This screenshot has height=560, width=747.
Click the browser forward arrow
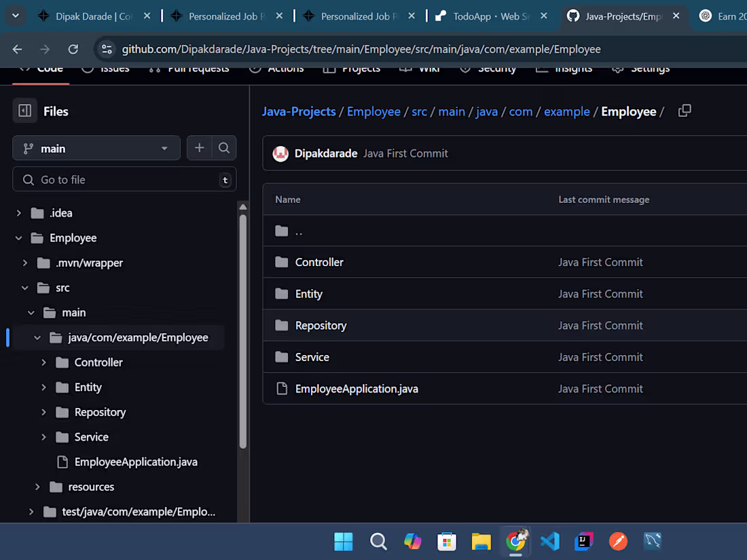tap(45, 49)
